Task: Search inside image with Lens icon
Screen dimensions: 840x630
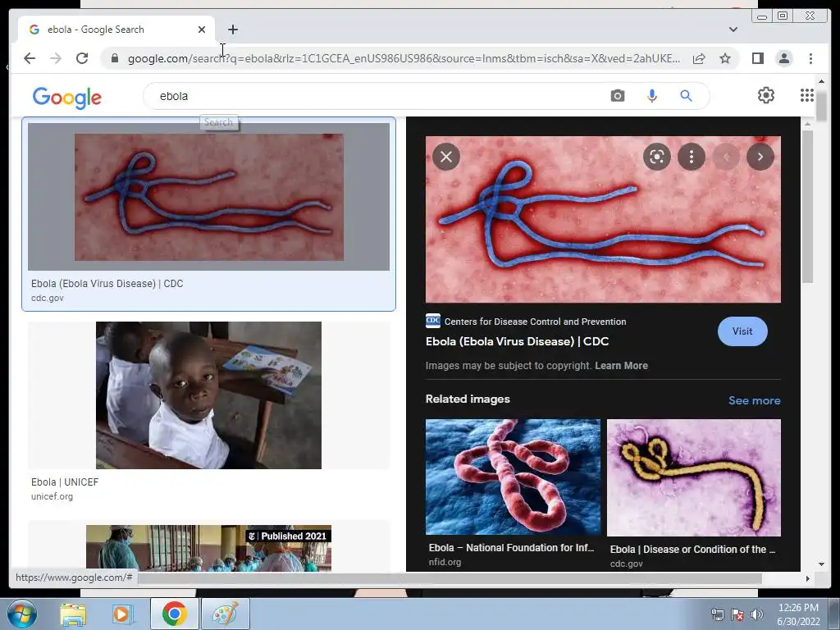Action: coord(657,157)
